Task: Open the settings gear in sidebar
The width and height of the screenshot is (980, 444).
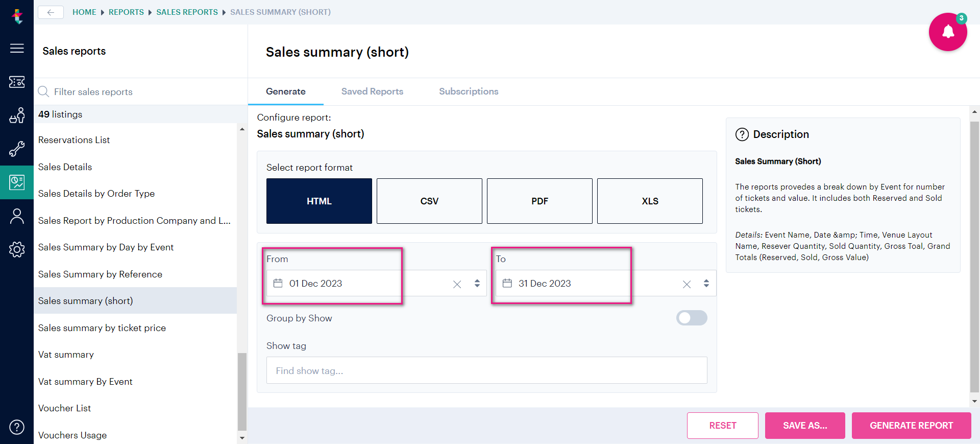Action: pyautogui.click(x=17, y=249)
